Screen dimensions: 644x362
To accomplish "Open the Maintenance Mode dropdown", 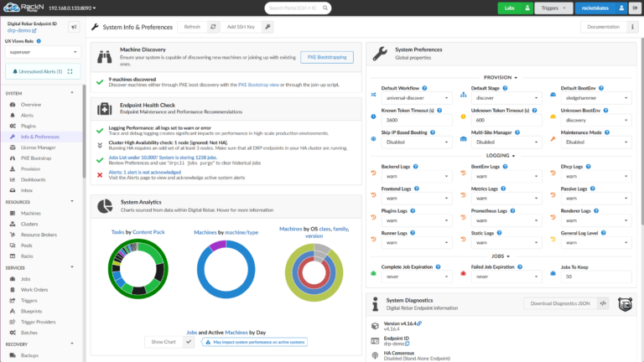I will click(x=595, y=142).
